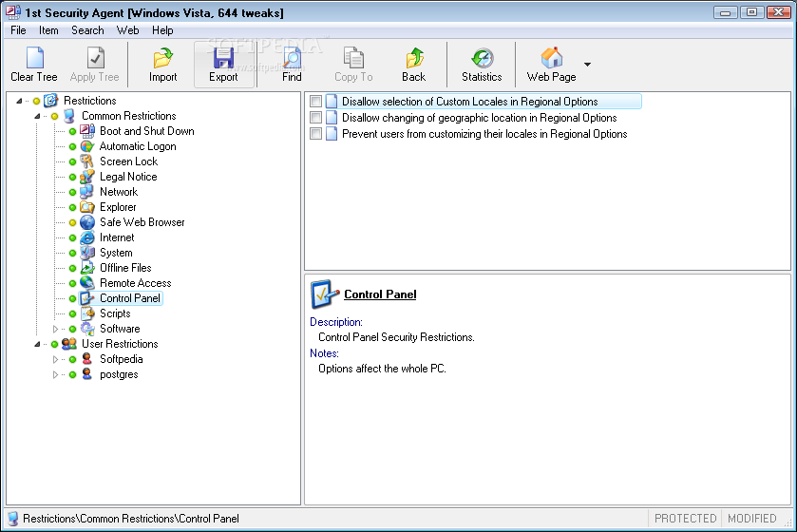Viewport: 797px width, 532px height.
Task: Open the Help menu
Action: coord(162,30)
